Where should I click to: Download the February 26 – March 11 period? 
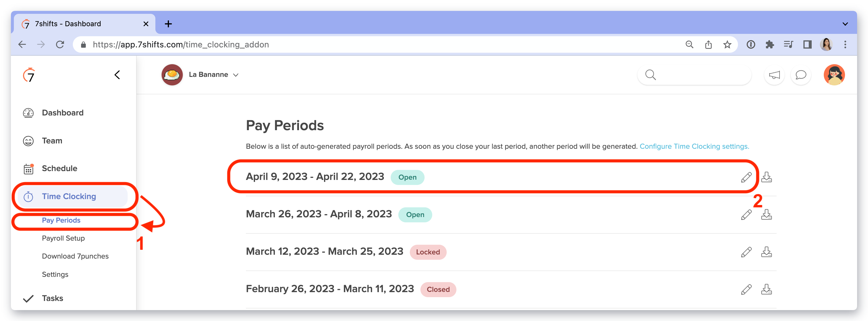(766, 289)
